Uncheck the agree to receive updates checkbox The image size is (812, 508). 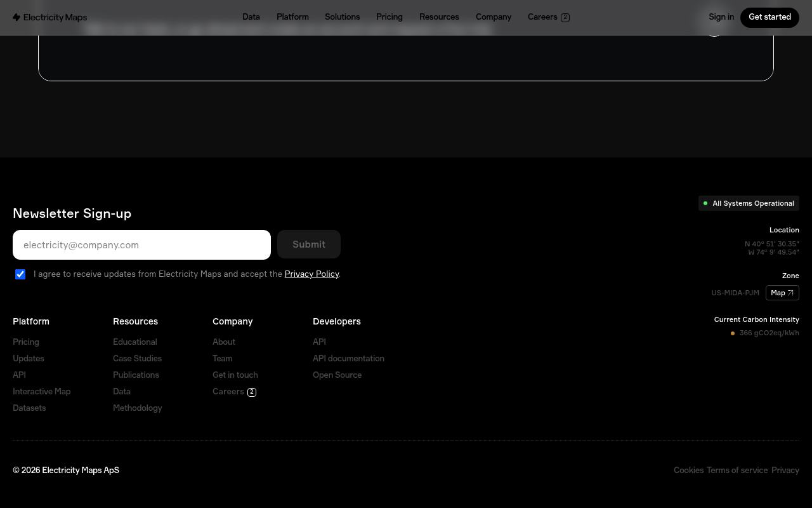[20, 274]
